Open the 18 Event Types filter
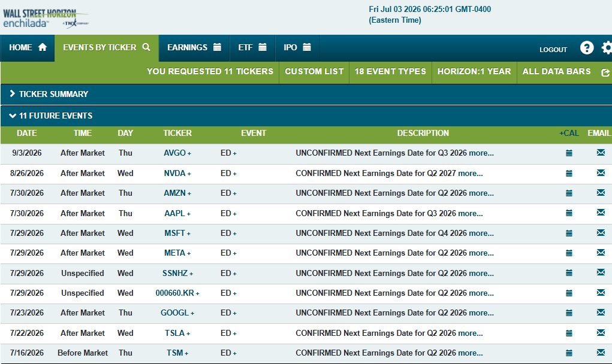The image size is (612, 364). pos(390,72)
